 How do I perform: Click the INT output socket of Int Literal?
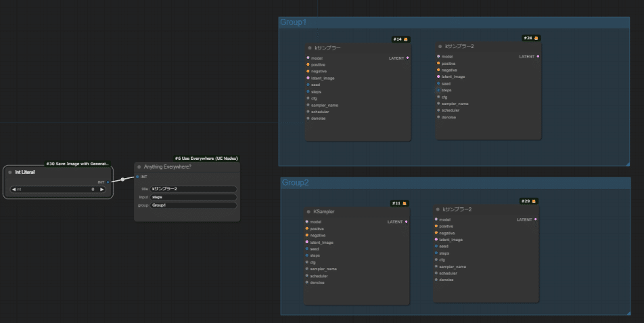point(108,182)
